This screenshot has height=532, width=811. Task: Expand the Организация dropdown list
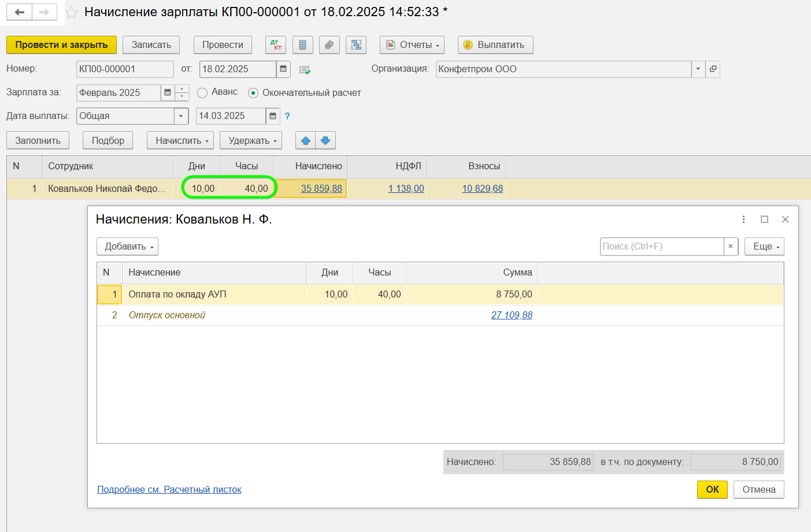(698, 69)
